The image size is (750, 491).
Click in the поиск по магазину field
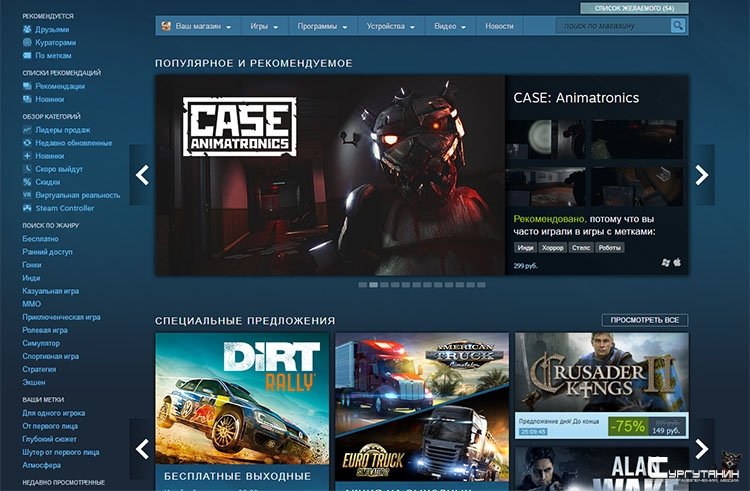click(614, 26)
